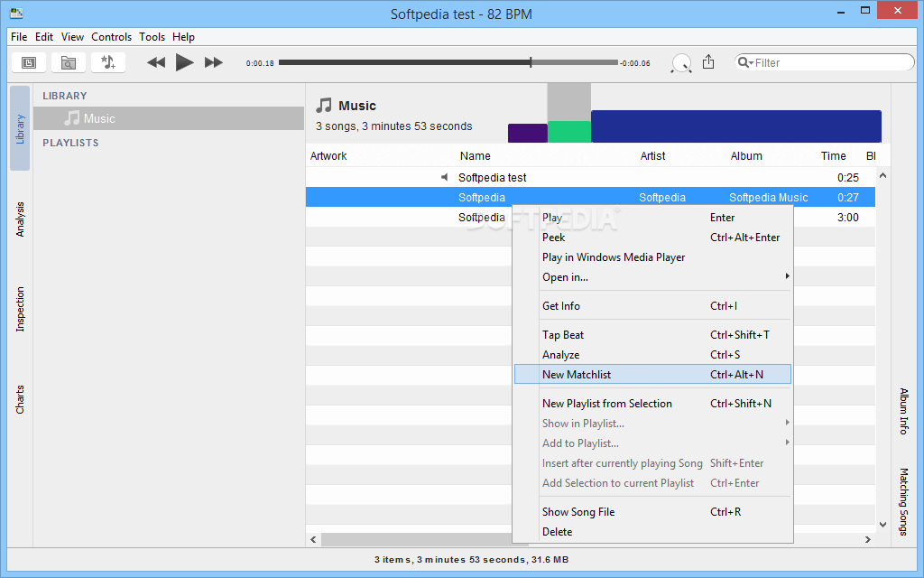Sort by the Artwork column header
Image resolution: width=924 pixels, height=578 pixels.
328,155
